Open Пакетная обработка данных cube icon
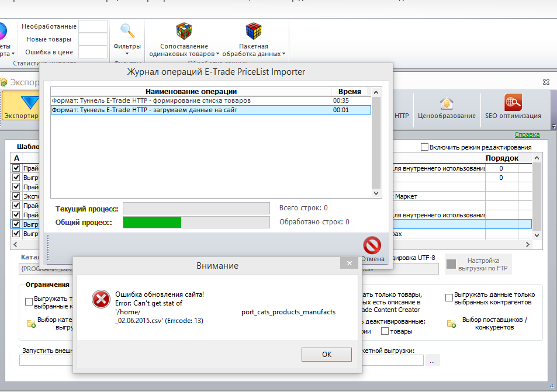Image resolution: width=557 pixels, height=392 pixels. [253, 31]
